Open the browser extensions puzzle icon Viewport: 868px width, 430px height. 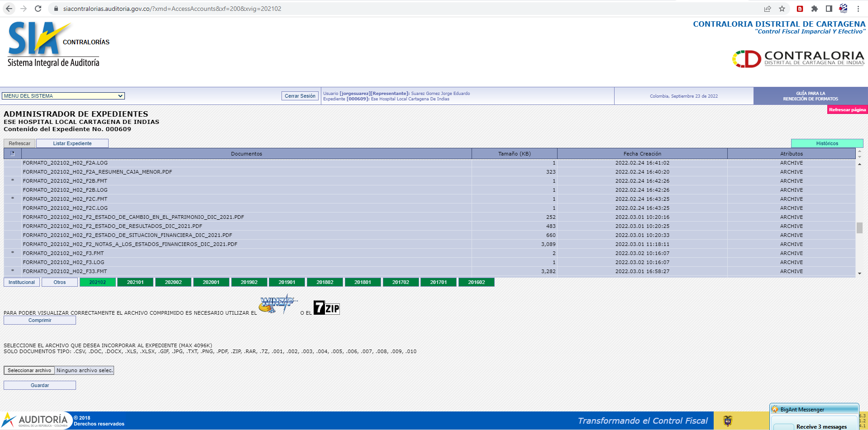pyautogui.click(x=815, y=9)
